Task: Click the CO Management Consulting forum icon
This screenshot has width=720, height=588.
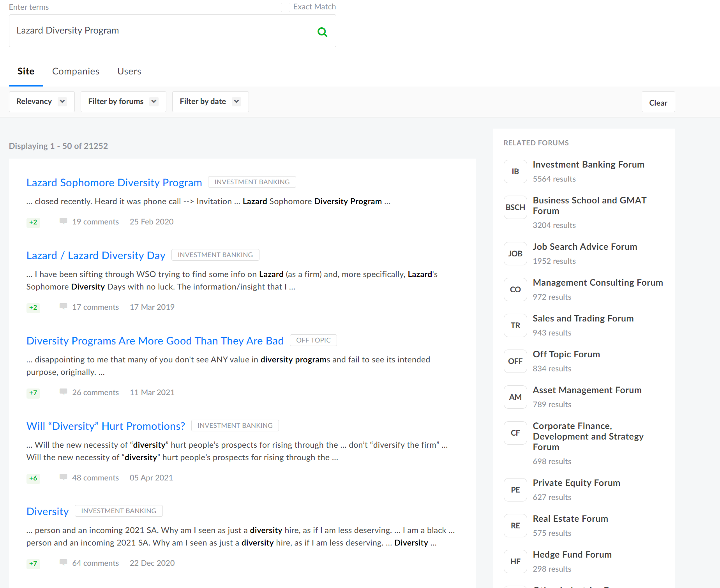Action: [515, 290]
